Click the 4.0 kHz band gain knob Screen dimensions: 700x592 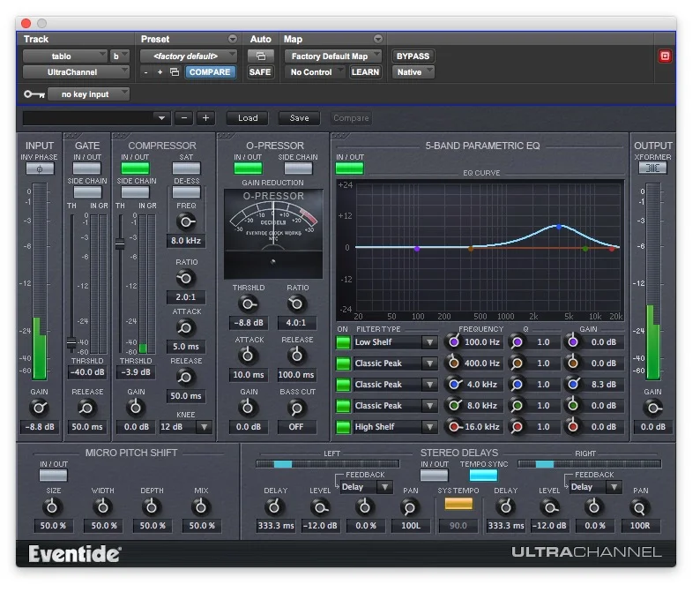(x=573, y=385)
